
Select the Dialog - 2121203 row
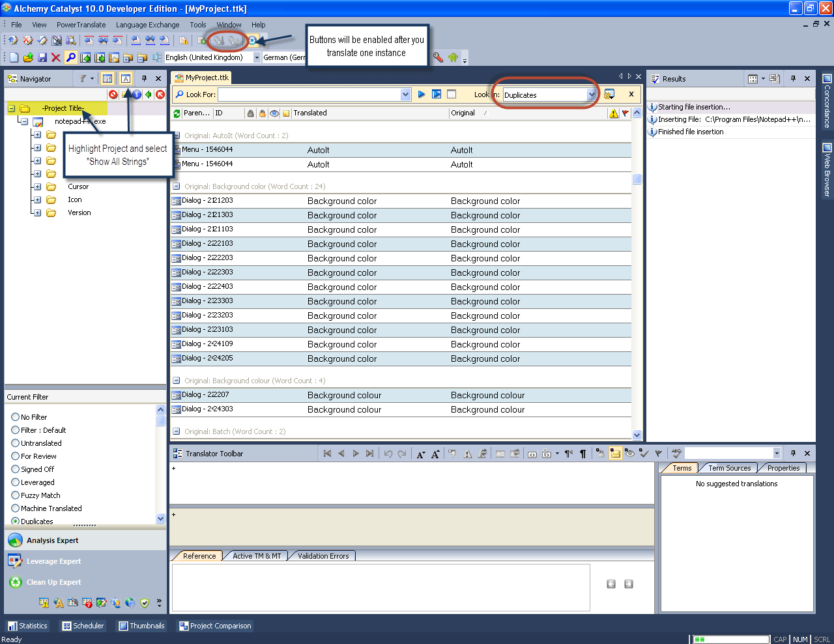[x=401, y=201]
